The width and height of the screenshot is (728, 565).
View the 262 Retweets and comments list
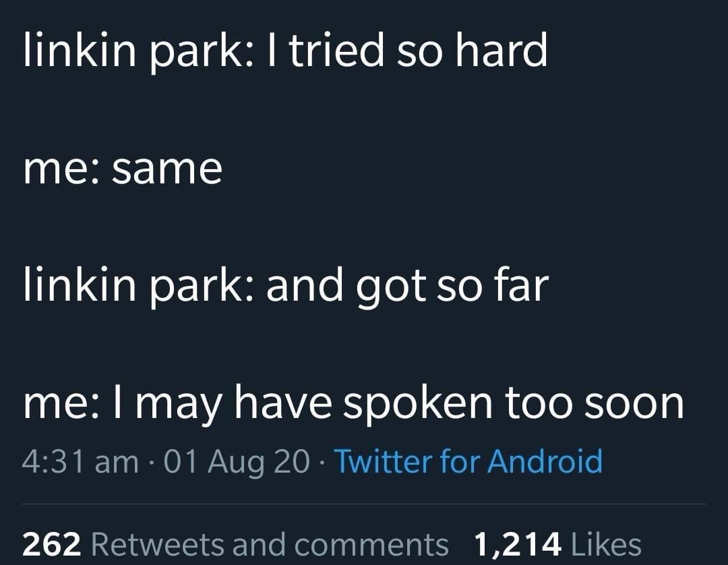(235, 544)
